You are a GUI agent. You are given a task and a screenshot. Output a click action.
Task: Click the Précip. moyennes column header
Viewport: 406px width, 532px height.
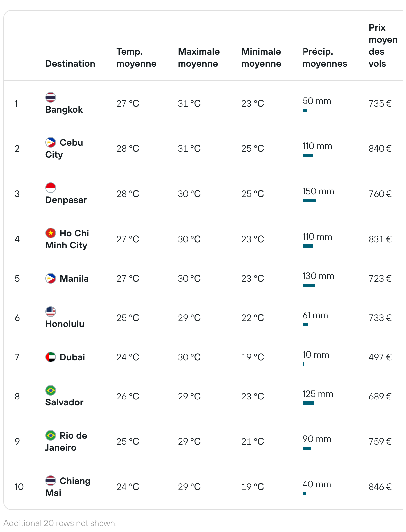coord(325,58)
